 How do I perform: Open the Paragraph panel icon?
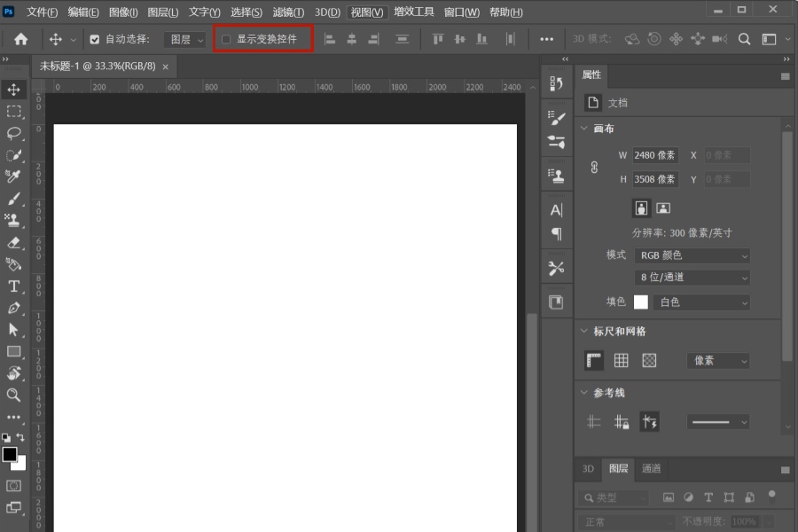coord(556,234)
